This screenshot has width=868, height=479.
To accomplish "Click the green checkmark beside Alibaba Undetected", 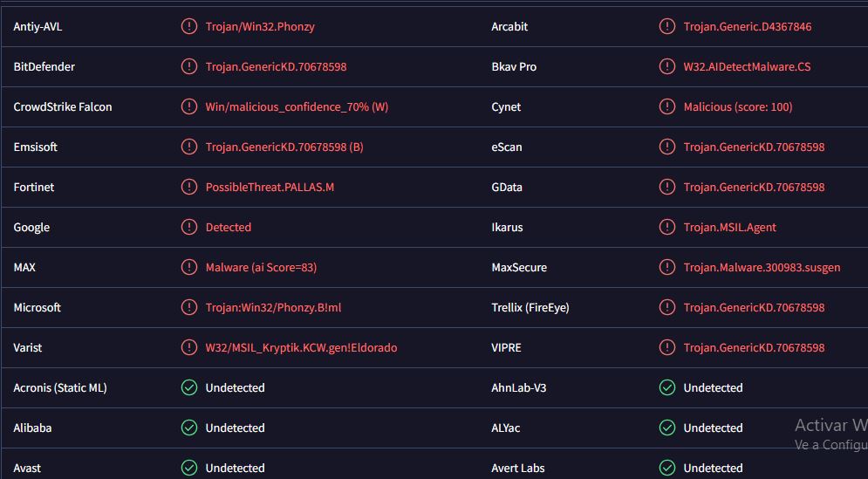I will click(x=188, y=428).
